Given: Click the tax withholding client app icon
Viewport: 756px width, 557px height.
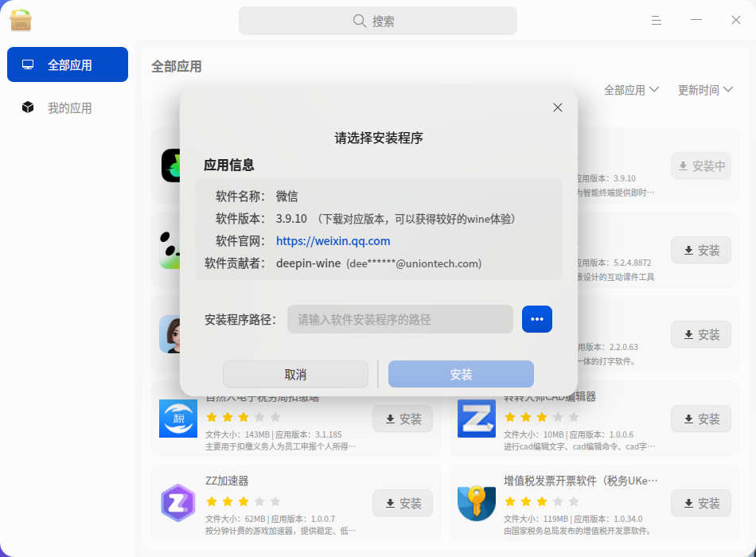Looking at the screenshot, I should (178, 418).
